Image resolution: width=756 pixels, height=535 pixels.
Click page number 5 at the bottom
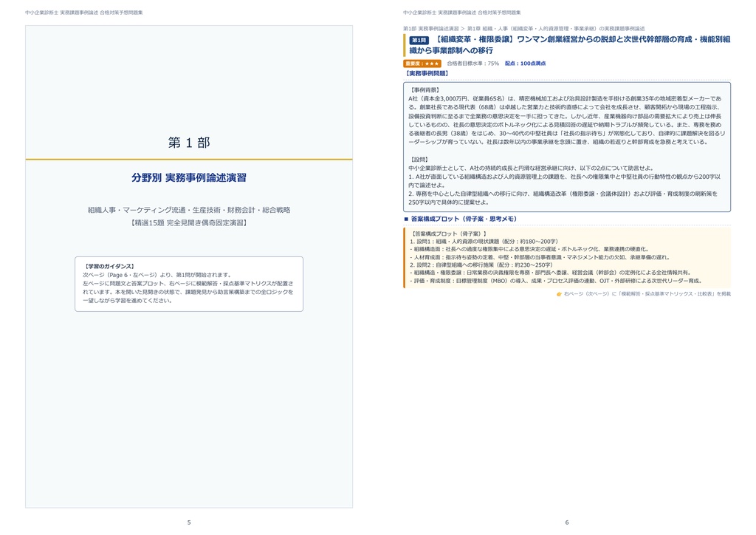tap(189, 522)
